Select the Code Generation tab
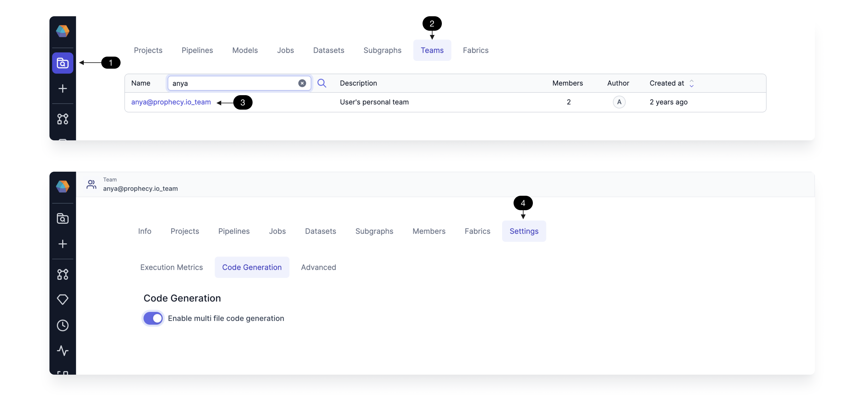The image size is (868, 415). (252, 267)
